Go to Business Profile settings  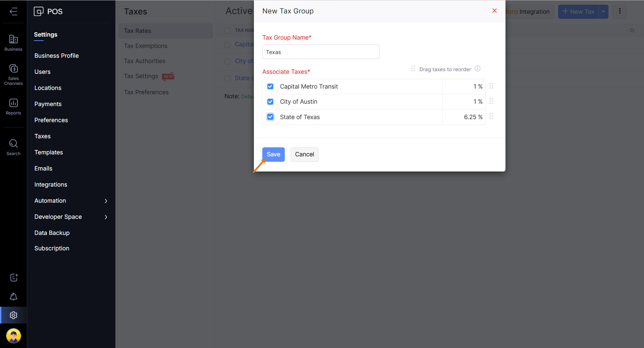[x=56, y=56]
